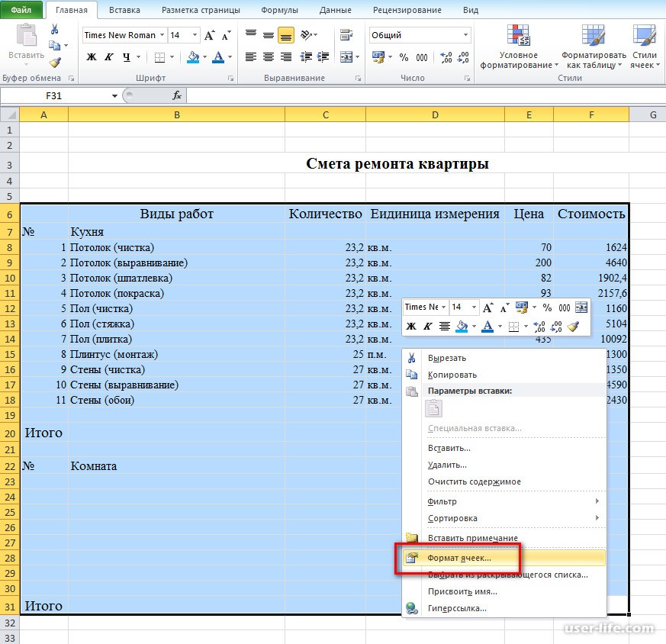Image resolution: width=666 pixels, height=644 pixels.
Task: Apply percent style in ribbon
Action: 404,57
